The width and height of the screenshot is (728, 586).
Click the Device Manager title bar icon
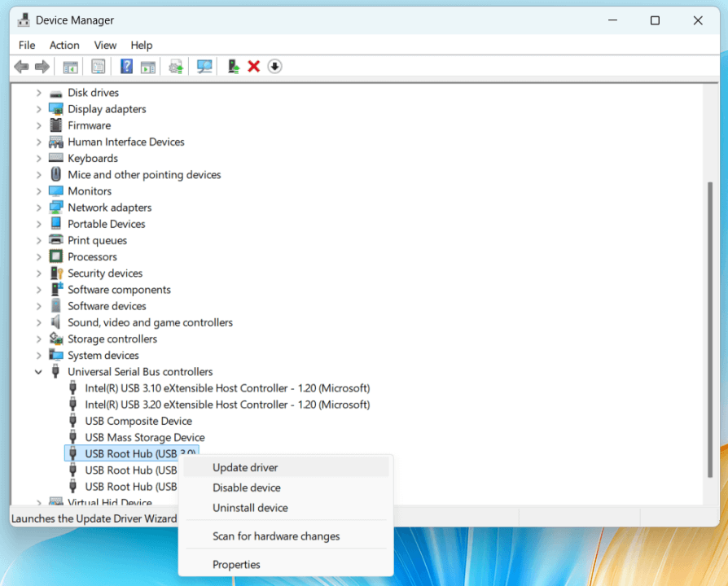23,20
